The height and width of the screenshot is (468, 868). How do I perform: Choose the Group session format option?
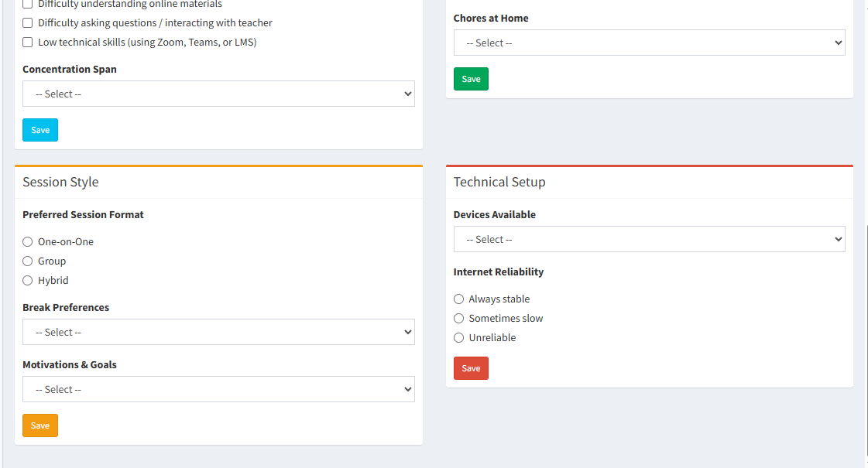(x=28, y=261)
